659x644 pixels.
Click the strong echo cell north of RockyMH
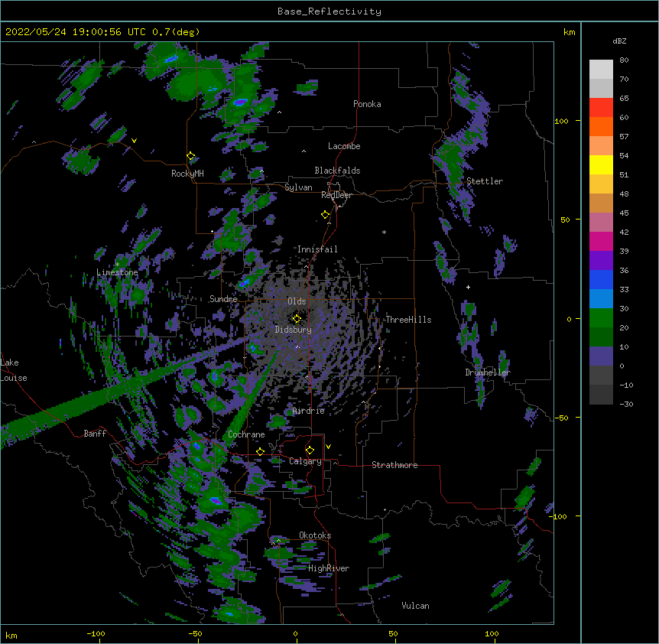pos(240,102)
